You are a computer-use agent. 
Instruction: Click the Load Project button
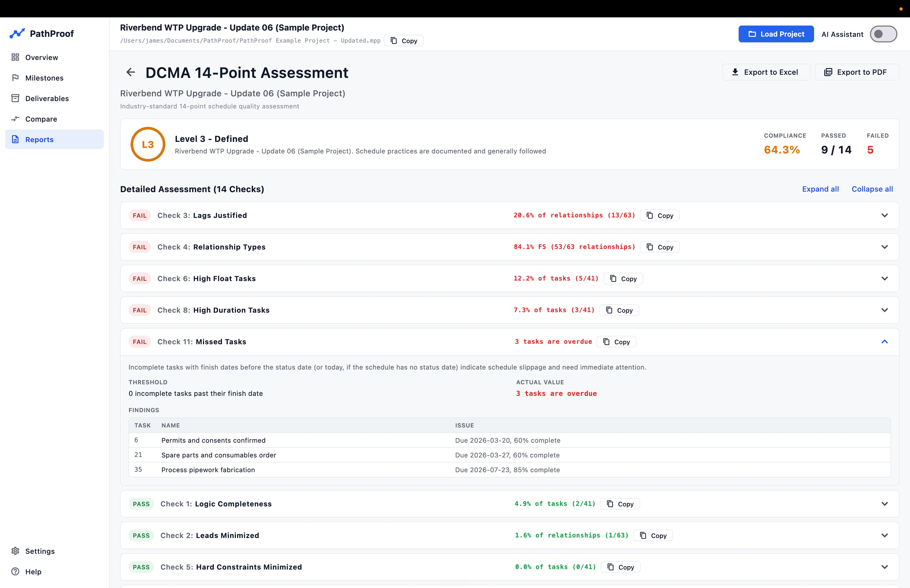click(x=776, y=34)
